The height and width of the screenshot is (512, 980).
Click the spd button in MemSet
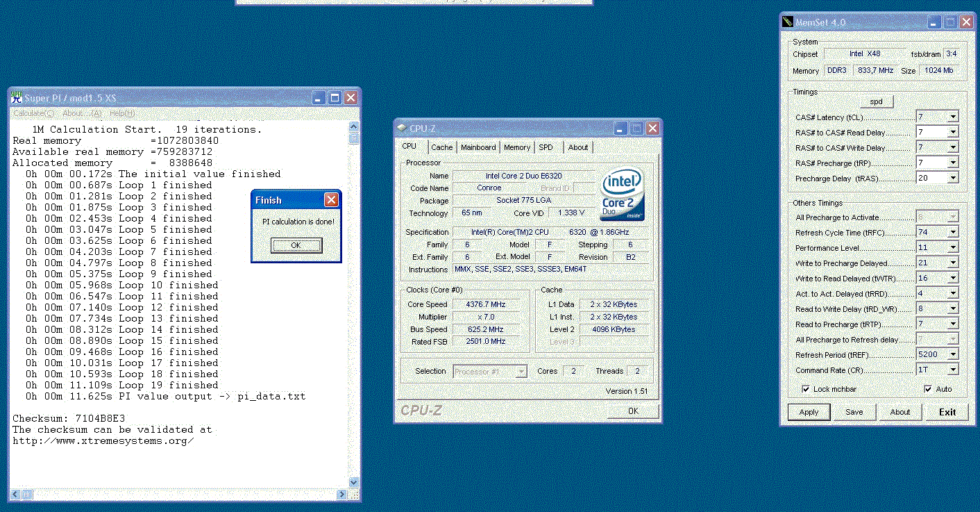pos(877,101)
